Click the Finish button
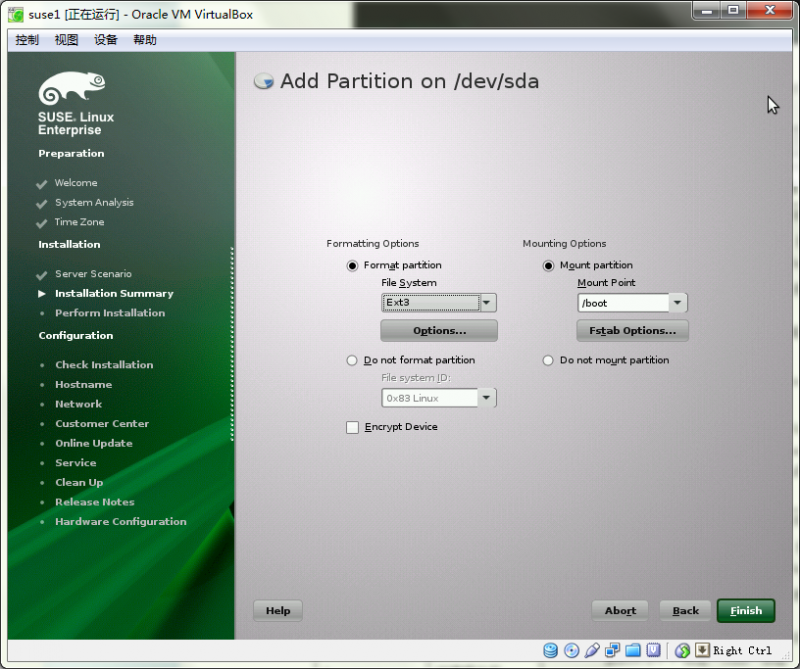The width and height of the screenshot is (800, 669). [x=746, y=610]
